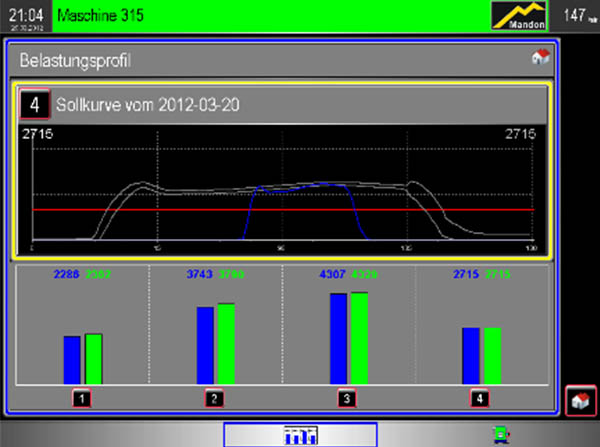Open the bar chart view in bottom bar
Image resolution: width=600 pixels, height=447 pixels.
point(300,434)
